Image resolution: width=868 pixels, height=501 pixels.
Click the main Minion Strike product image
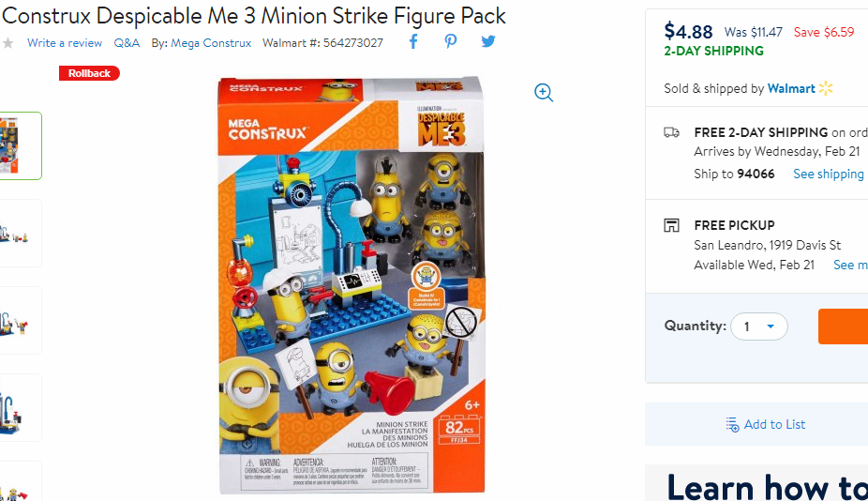352,285
